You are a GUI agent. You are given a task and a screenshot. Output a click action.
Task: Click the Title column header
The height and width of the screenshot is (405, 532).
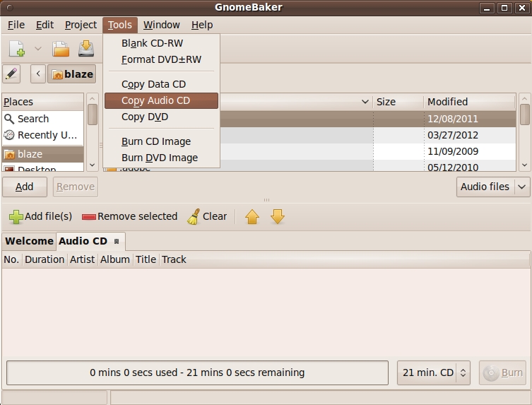(146, 259)
